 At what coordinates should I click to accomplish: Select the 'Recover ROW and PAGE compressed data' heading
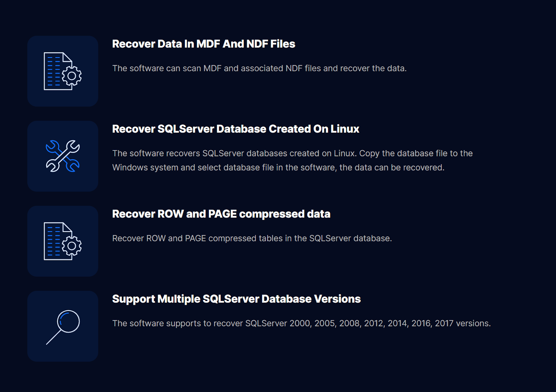(221, 214)
